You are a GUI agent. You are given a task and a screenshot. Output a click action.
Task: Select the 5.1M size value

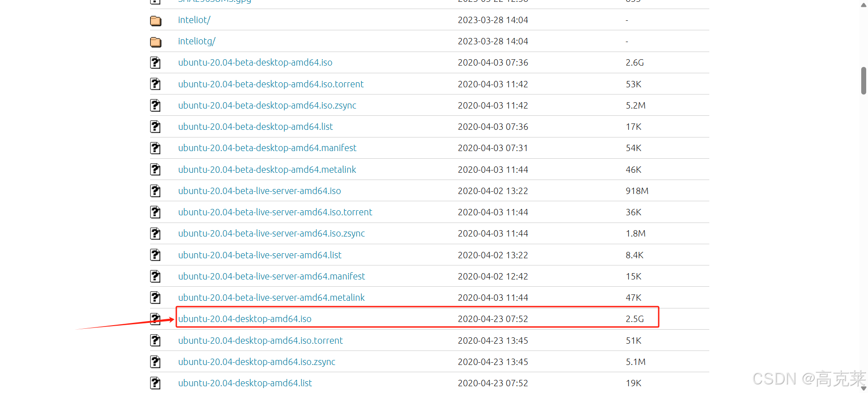point(636,362)
